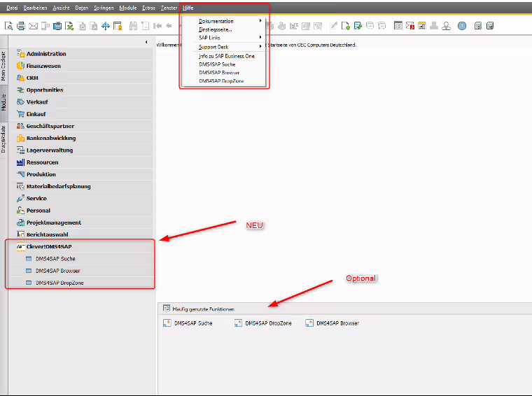
Task: Expand the SAP Links submenu
Action: (x=210, y=38)
